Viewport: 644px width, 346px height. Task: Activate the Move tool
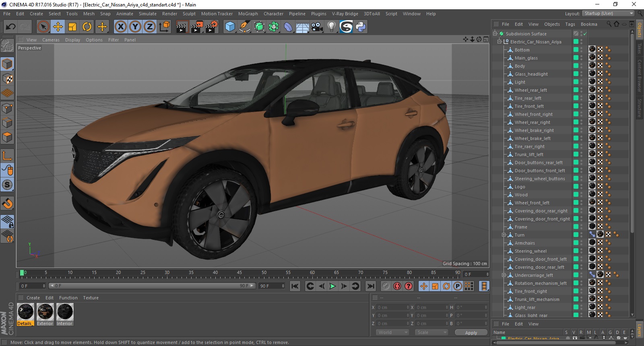(x=58, y=27)
